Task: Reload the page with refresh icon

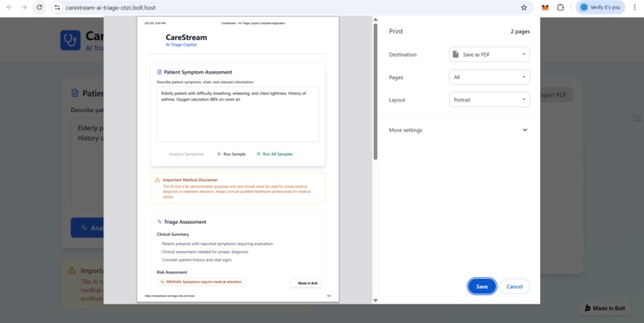Action: point(39,7)
